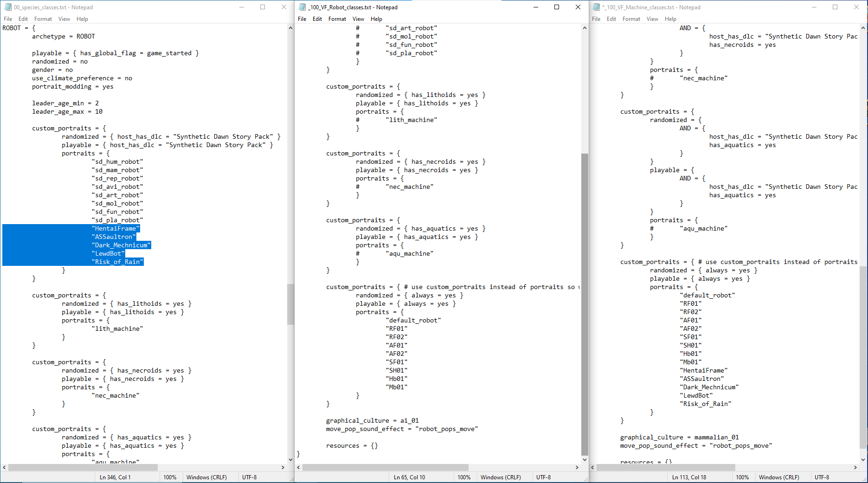Viewport: 868px width, 483px height.
Task: Click "graphical_culture = mammalian_01" line in Machine window
Action: click(x=679, y=437)
